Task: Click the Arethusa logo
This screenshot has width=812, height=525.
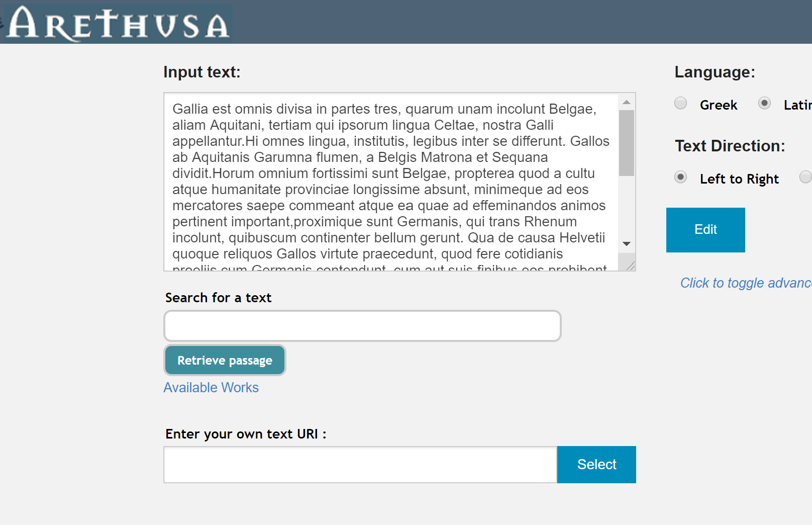Action: [x=117, y=23]
